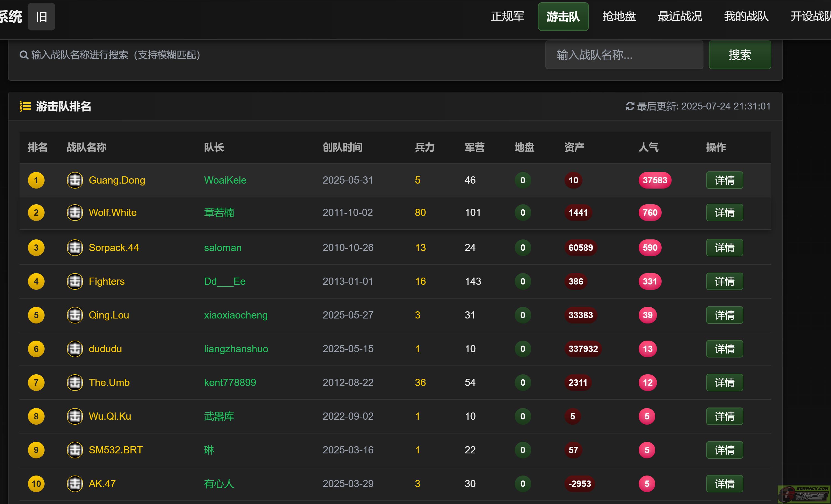Open captain link 章若楠
This screenshot has height=504, width=831.
point(219,213)
